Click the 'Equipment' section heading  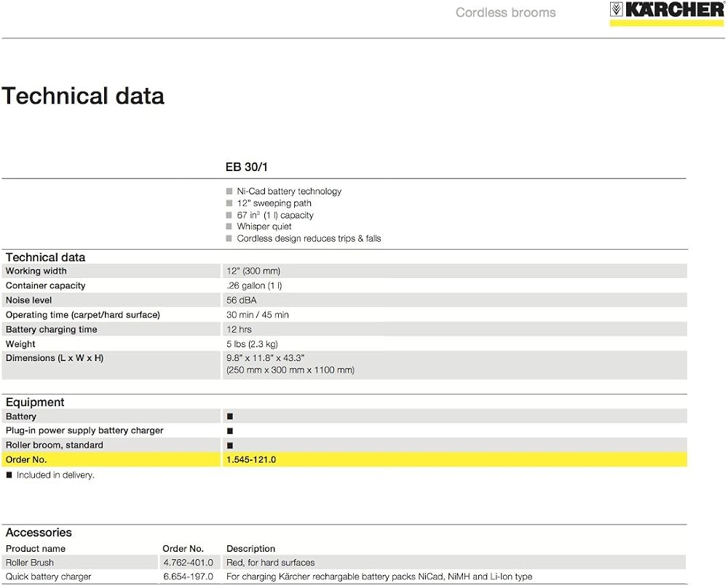35,402
